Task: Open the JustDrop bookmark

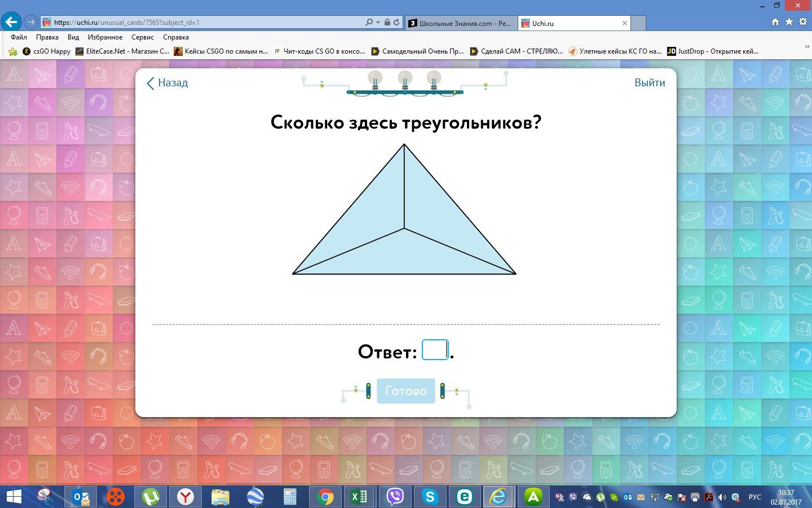Action: (x=713, y=51)
